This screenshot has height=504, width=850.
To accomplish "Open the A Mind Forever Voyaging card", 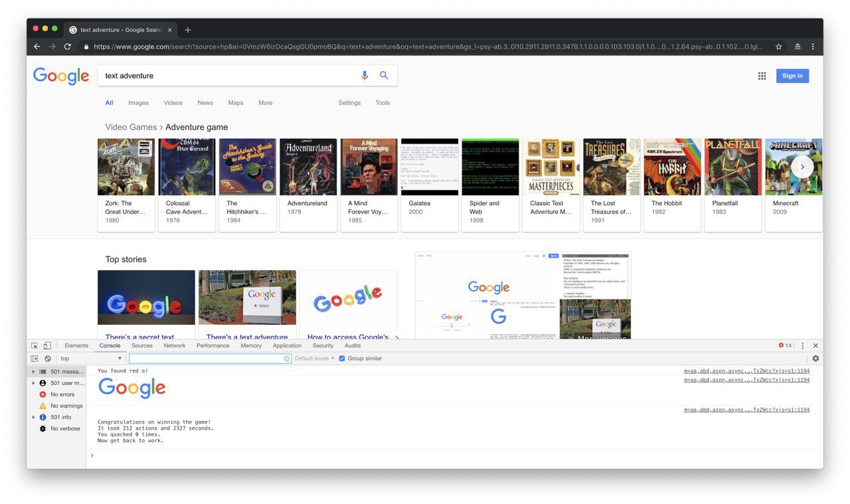I will (x=369, y=185).
